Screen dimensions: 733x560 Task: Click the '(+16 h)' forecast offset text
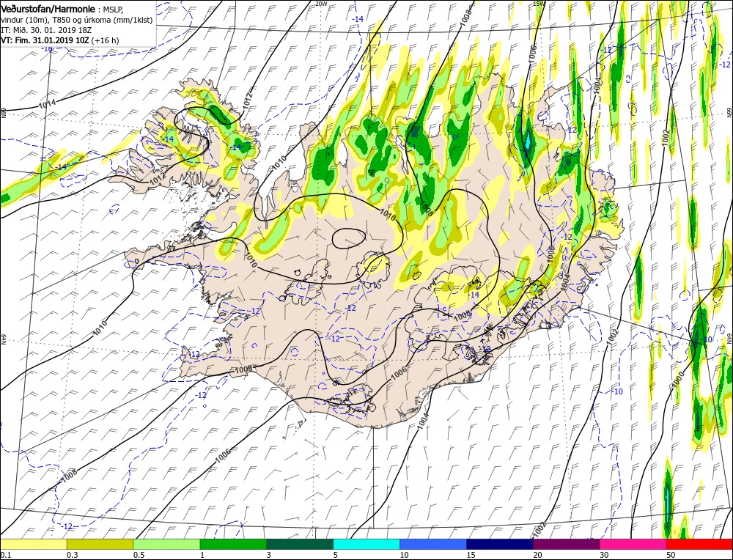(x=105, y=40)
